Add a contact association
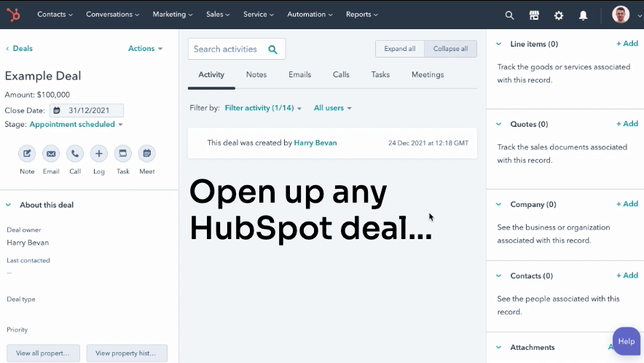This screenshot has height=363, width=644. pyautogui.click(x=627, y=276)
